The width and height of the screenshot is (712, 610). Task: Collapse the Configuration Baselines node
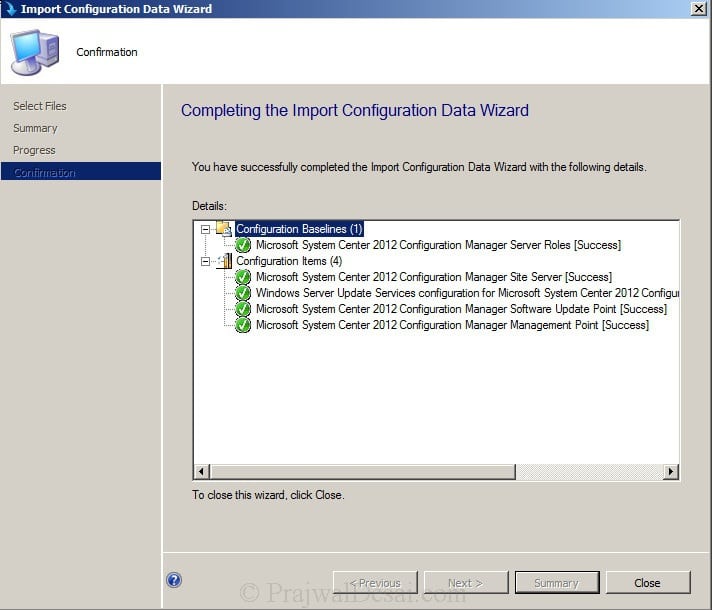(x=205, y=229)
